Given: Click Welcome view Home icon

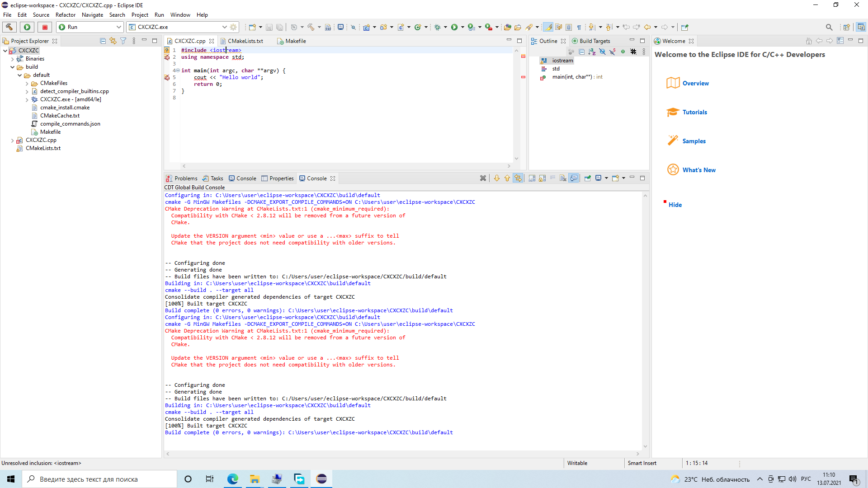Looking at the screenshot, I should [x=809, y=41].
